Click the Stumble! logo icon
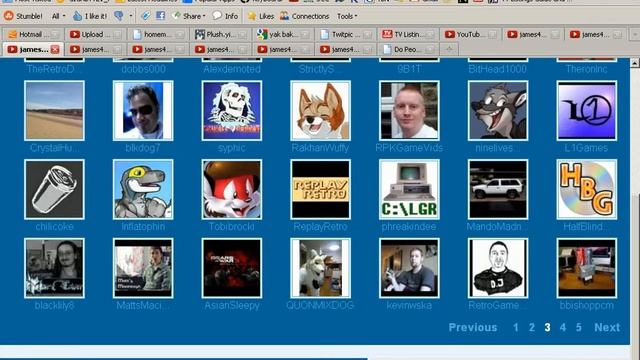640x360 pixels. (9, 16)
